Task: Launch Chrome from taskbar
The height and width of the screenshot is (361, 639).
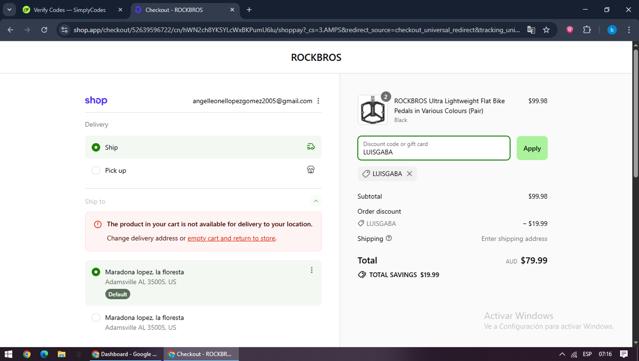Action: point(26,354)
